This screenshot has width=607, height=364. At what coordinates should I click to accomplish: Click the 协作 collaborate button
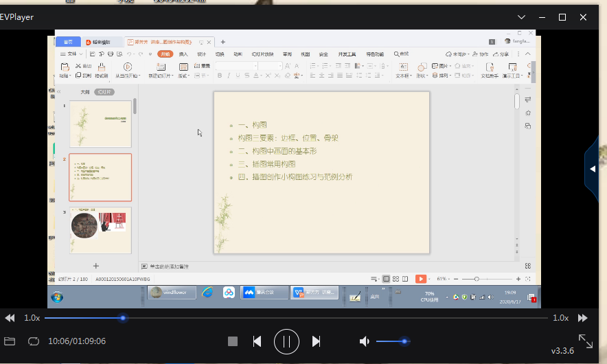pos(480,54)
